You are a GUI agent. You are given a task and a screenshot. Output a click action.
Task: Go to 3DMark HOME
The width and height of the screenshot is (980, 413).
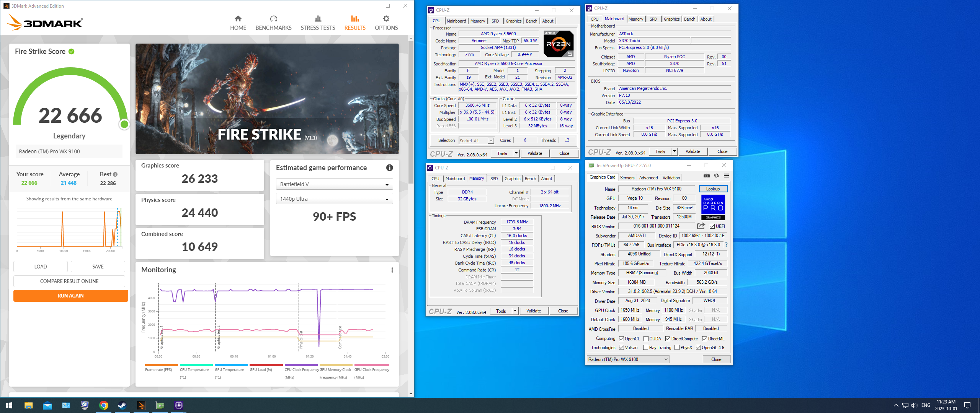[238, 23]
